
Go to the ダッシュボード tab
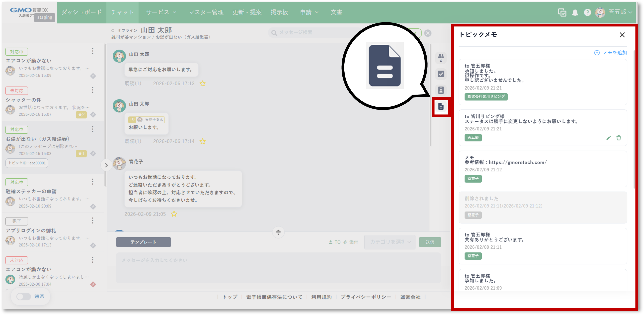(82, 12)
